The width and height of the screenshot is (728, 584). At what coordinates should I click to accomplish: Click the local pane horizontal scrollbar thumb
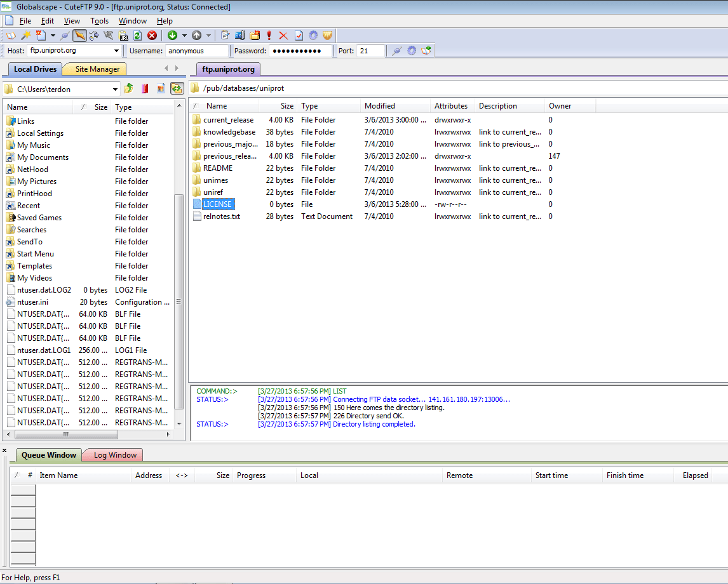click(66, 435)
